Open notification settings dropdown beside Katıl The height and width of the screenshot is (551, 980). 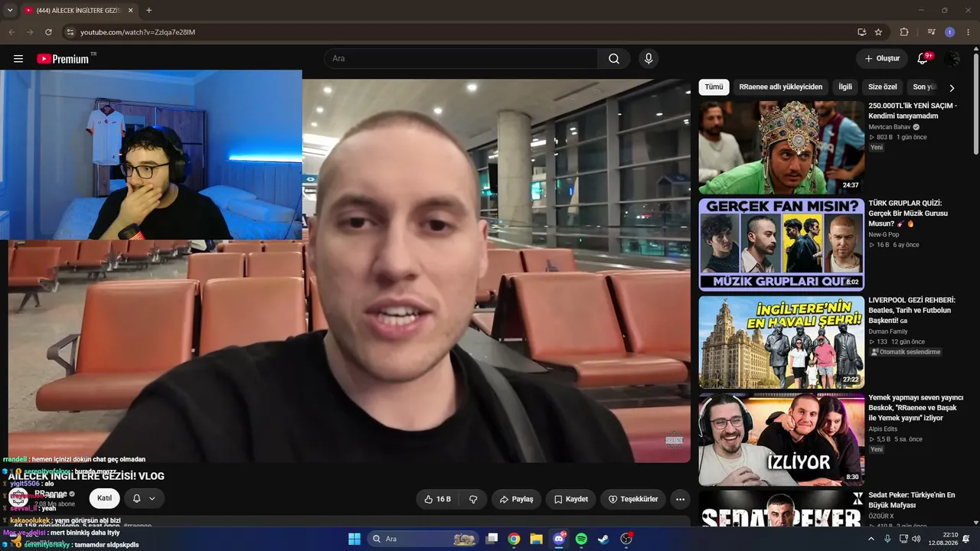click(144, 498)
